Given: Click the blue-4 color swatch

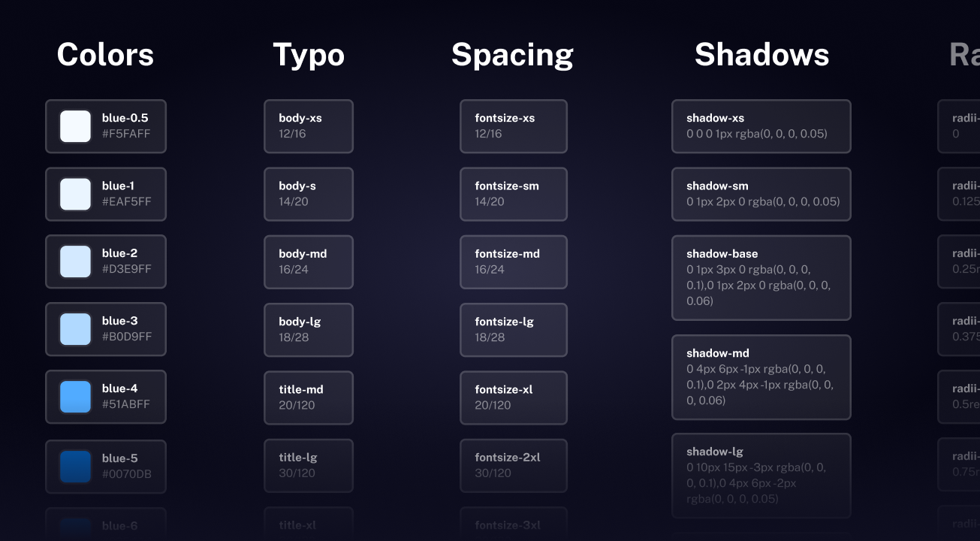Looking at the screenshot, I should click(x=75, y=397).
